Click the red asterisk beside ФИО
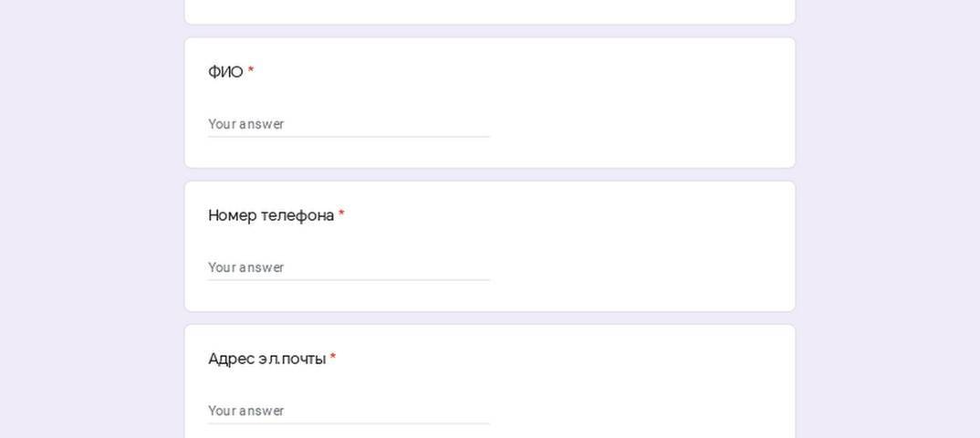Screen dimensions: 980x438 (251, 70)
